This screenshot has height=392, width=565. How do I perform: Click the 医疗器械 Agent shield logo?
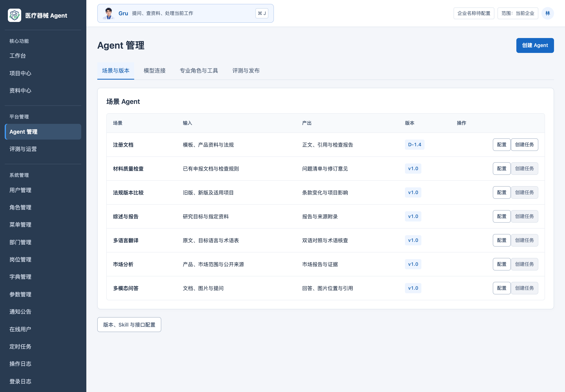[x=15, y=15]
